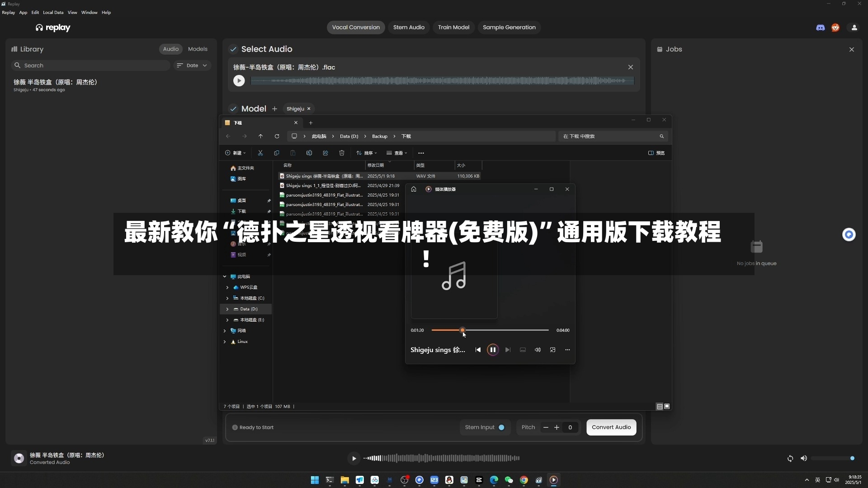Switch to the Train Model tab

point(453,28)
